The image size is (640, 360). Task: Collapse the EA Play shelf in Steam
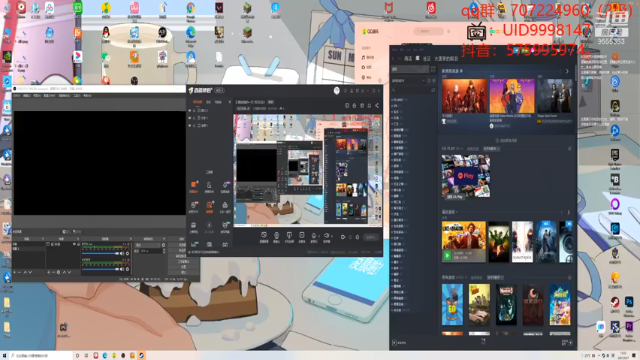tap(569, 149)
